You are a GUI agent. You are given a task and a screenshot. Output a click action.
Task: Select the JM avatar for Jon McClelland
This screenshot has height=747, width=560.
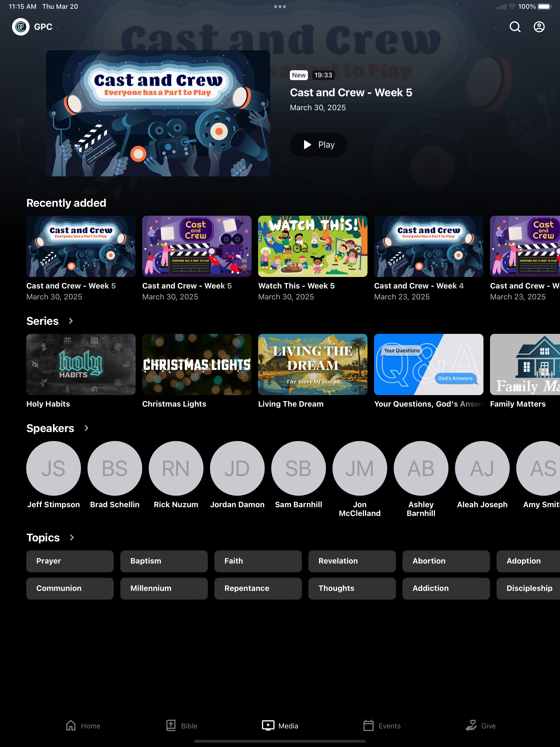point(360,468)
